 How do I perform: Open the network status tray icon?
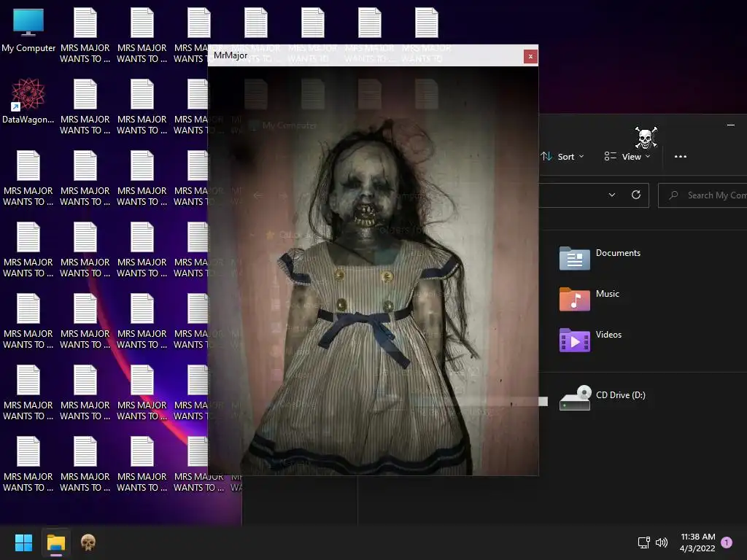[x=643, y=542]
